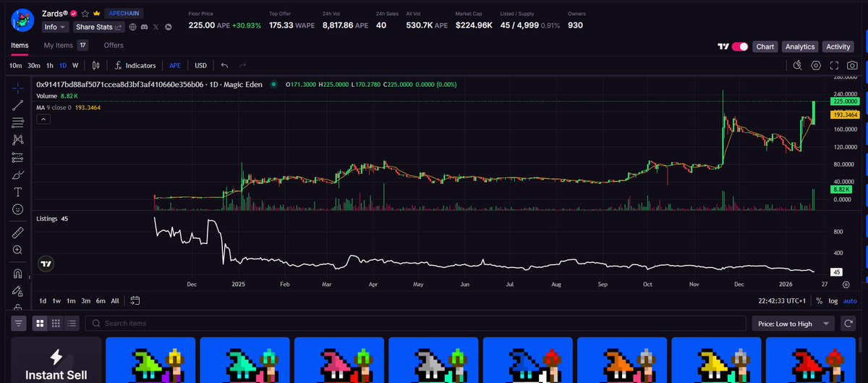Viewport: 868px width, 383px height.
Task: Focus the Search items field
Action: tap(415, 324)
